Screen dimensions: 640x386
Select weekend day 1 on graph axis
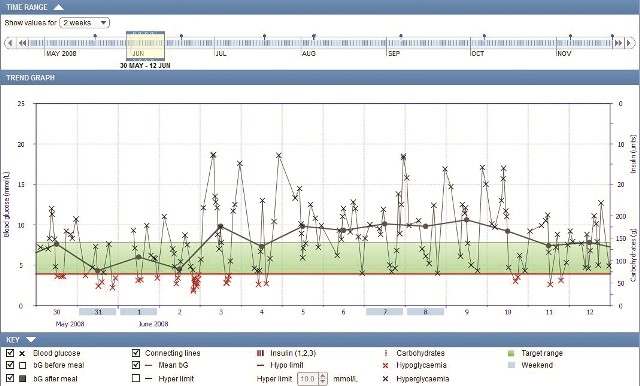pyautogui.click(x=139, y=312)
